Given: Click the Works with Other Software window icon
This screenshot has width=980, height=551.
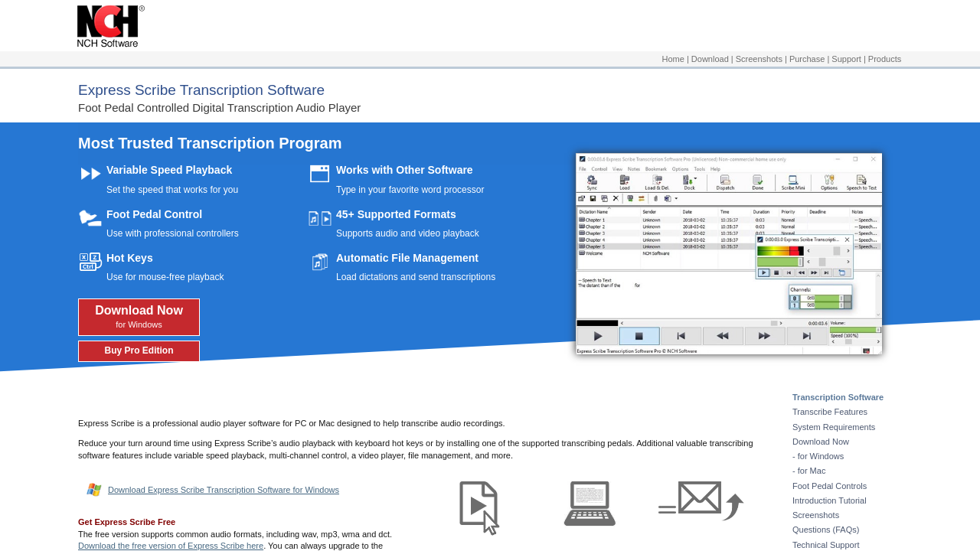Looking at the screenshot, I should pyautogui.click(x=319, y=174).
